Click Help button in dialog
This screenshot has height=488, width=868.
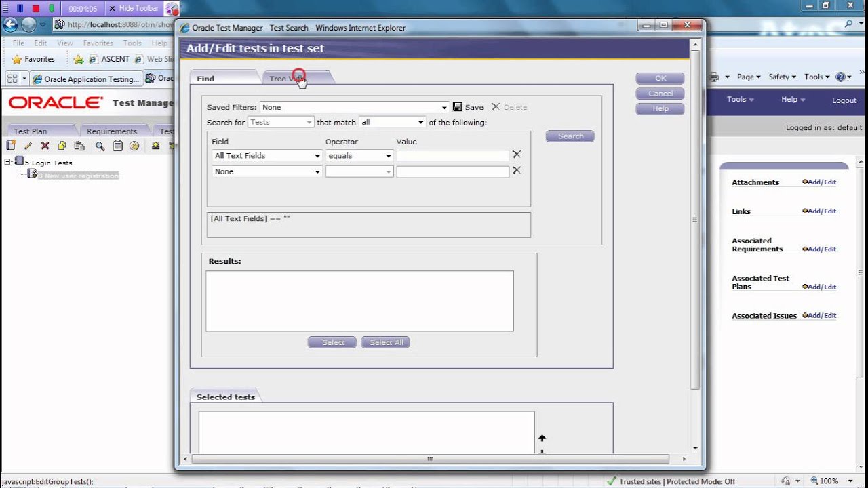click(x=660, y=108)
